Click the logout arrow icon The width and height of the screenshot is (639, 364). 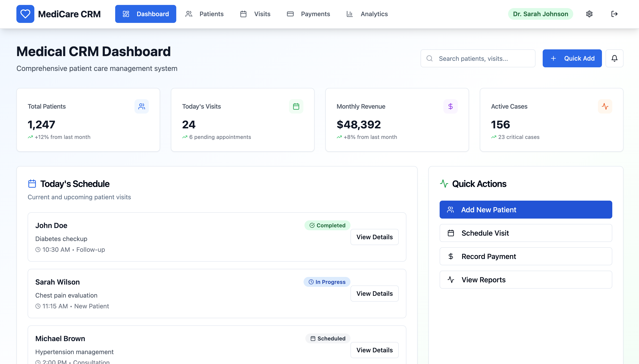pyautogui.click(x=614, y=14)
